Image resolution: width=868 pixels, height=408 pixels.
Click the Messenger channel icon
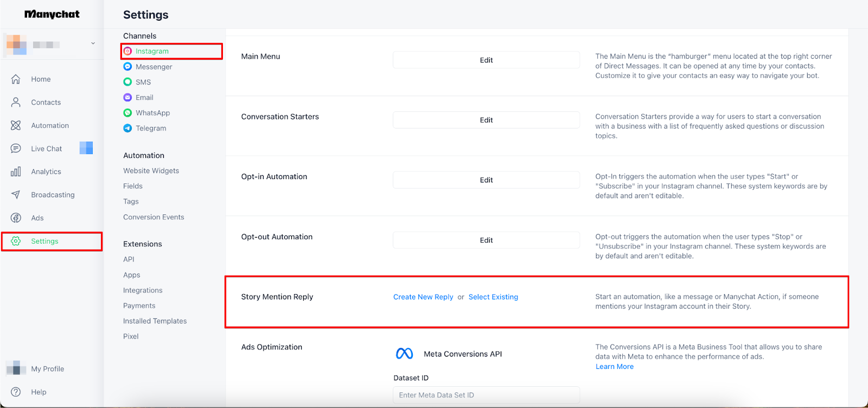pos(127,67)
